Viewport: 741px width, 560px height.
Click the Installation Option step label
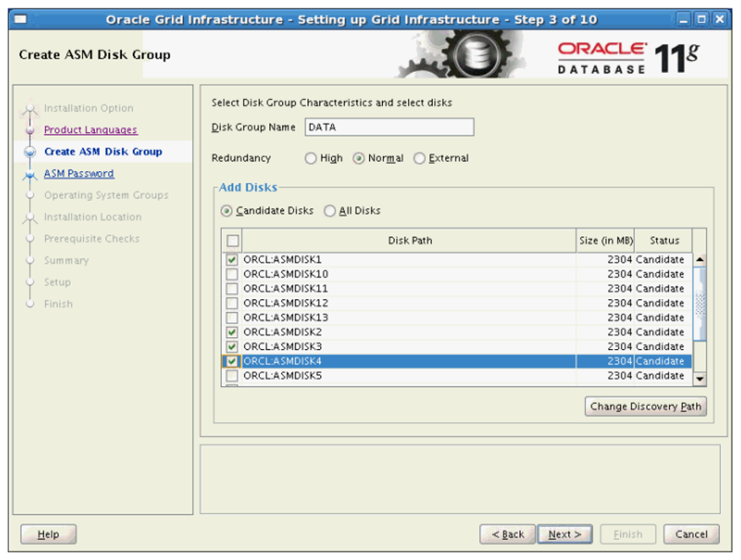click(x=88, y=108)
